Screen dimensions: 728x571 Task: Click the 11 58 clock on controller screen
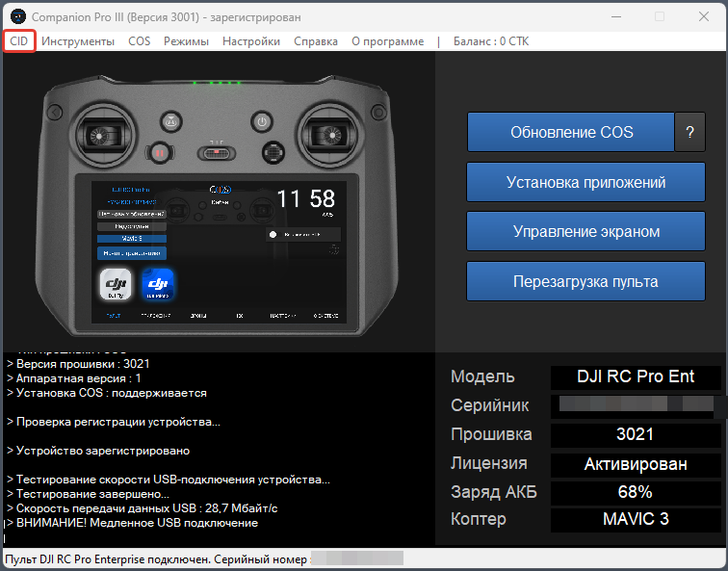pos(305,199)
